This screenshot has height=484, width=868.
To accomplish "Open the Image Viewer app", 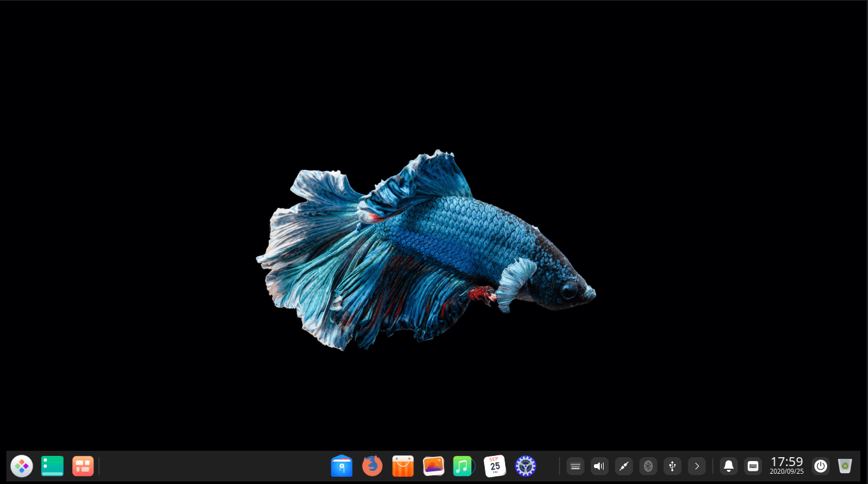I will click(434, 466).
